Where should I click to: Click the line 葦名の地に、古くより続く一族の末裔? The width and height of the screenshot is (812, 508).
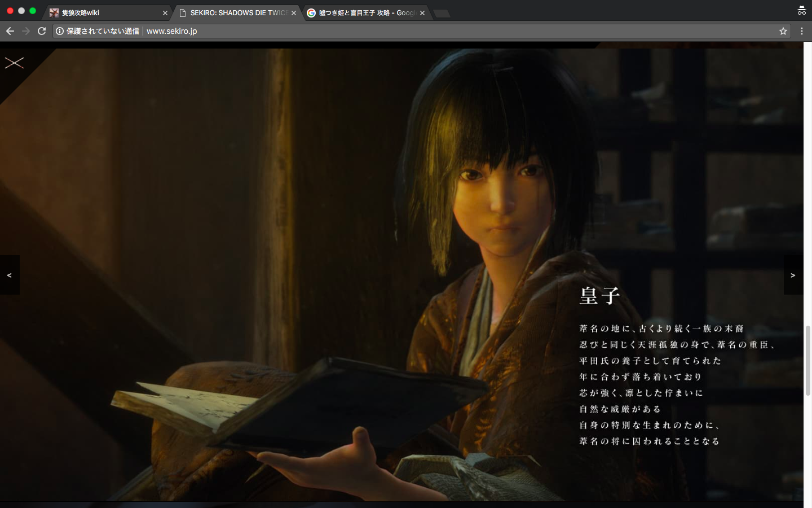(661, 329)
